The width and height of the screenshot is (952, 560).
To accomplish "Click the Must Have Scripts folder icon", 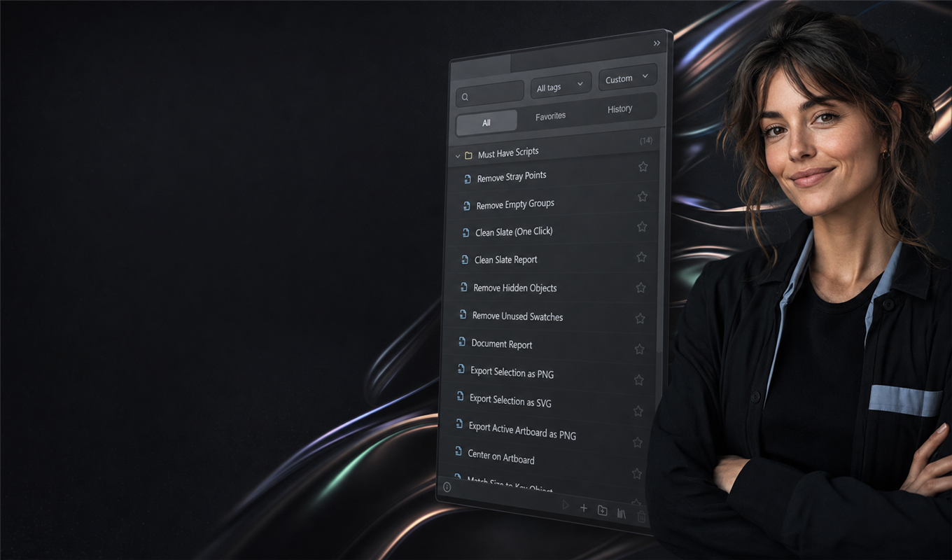I will point(468,155).
